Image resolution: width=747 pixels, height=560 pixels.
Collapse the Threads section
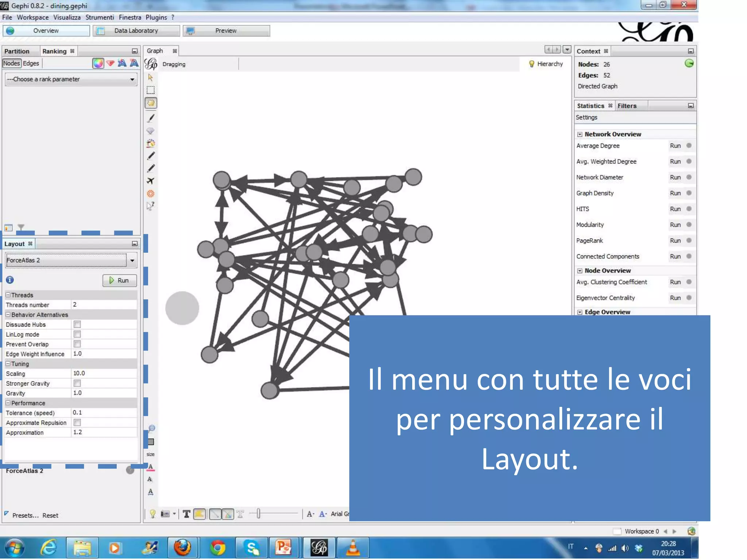click(8, 295)
